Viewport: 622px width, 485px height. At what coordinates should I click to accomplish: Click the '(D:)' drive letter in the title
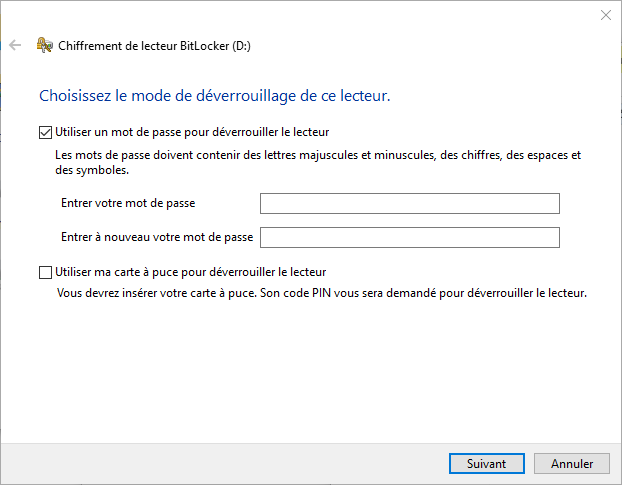[241, 46]
